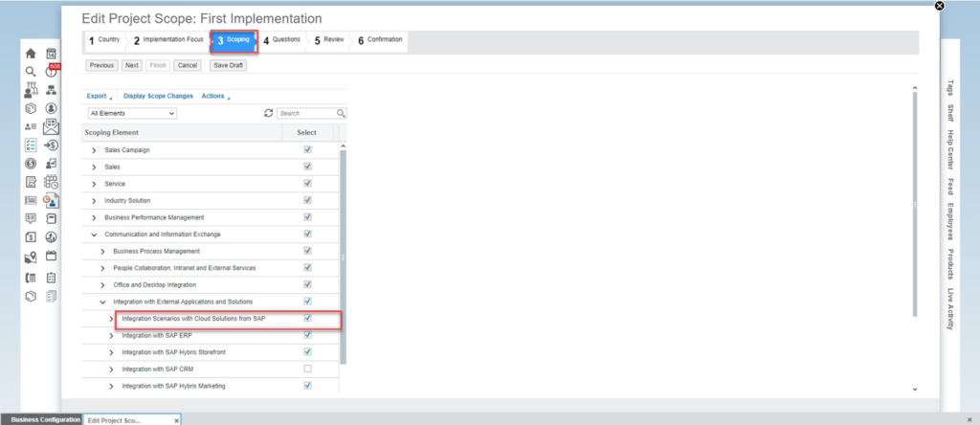This screenshot has width=980, height=425.
Task: Open the edit note pencil icon
Action: pos(31,182)
